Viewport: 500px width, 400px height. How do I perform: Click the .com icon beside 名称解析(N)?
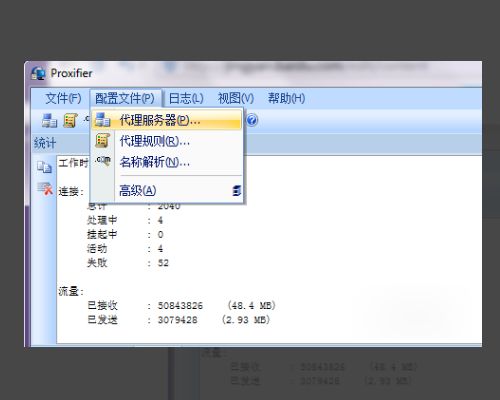coord(102,161)
